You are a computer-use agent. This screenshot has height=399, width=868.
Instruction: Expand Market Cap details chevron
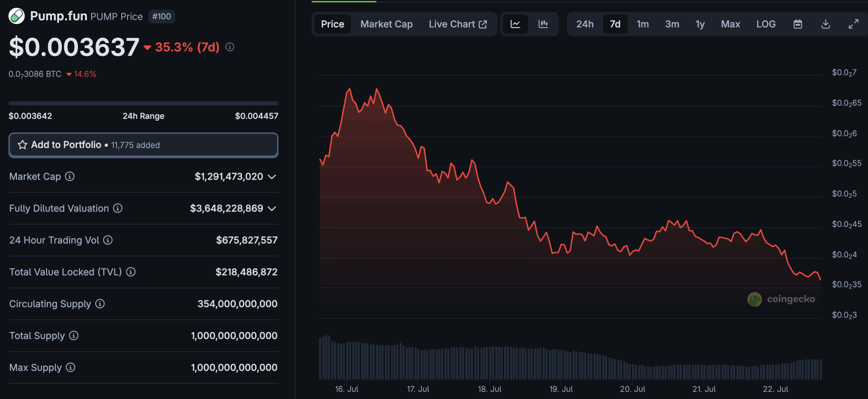coord(272,177)
